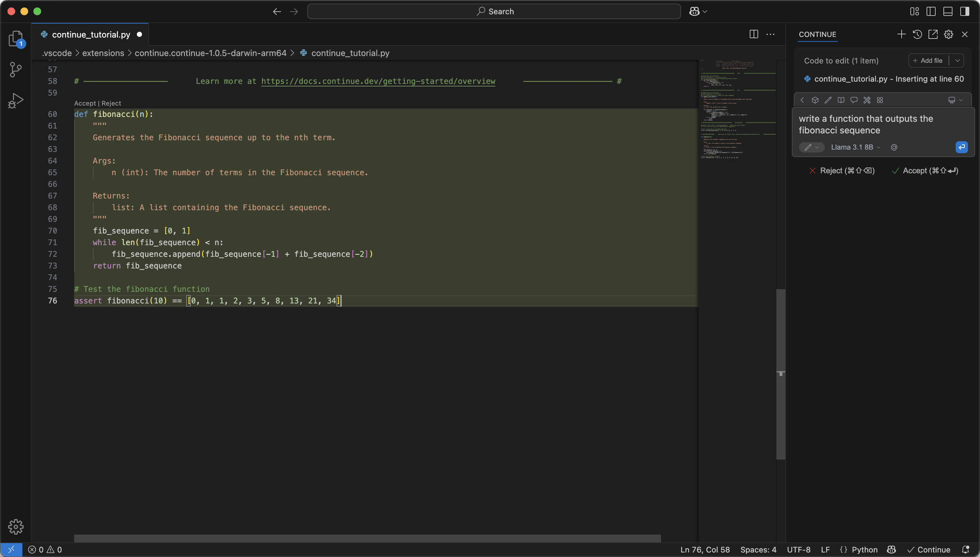Open the editor More Actions menu

tap(770, 34)
